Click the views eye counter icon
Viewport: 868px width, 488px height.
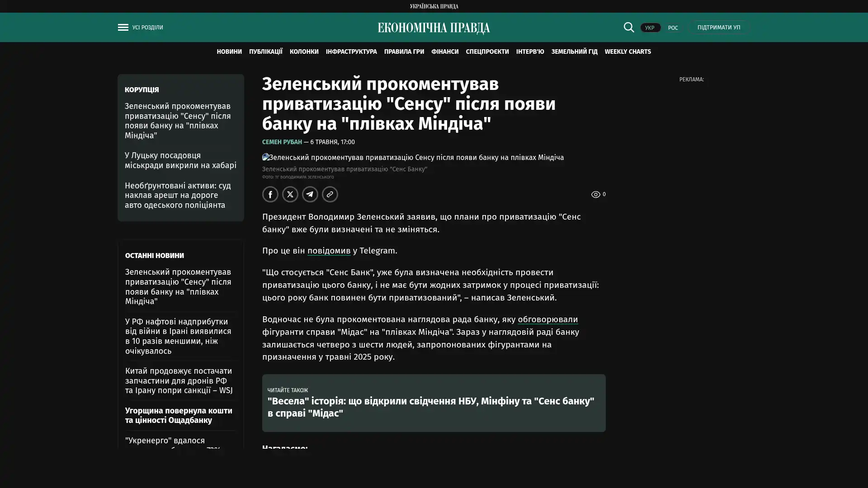(595, 194)
